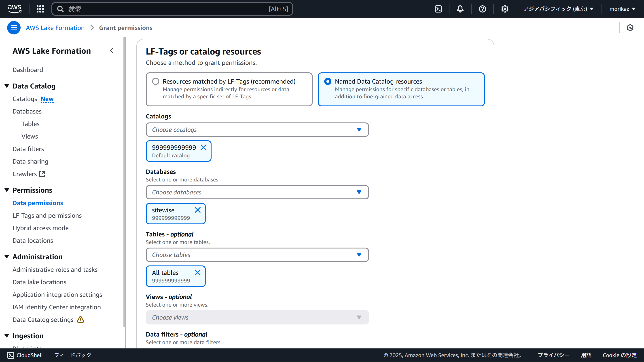Click the top search input field
644x362 pixels.
point(165,9)
